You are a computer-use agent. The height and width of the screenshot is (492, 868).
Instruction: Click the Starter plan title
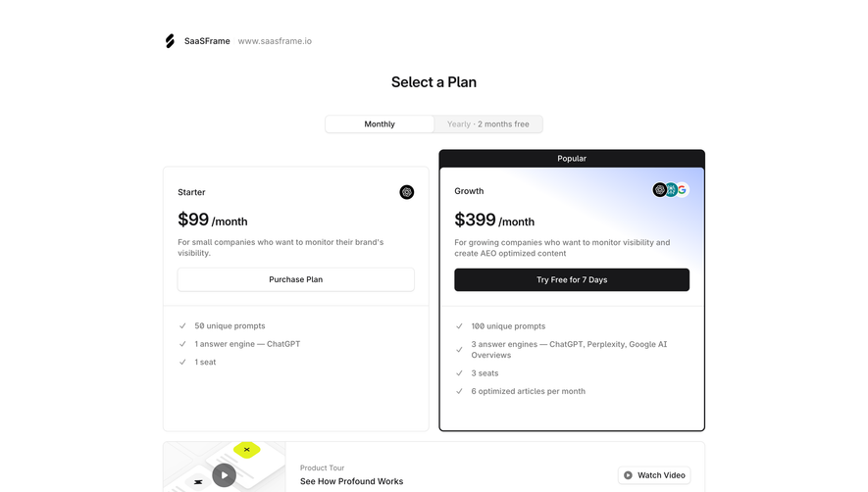tap(191, 192)
